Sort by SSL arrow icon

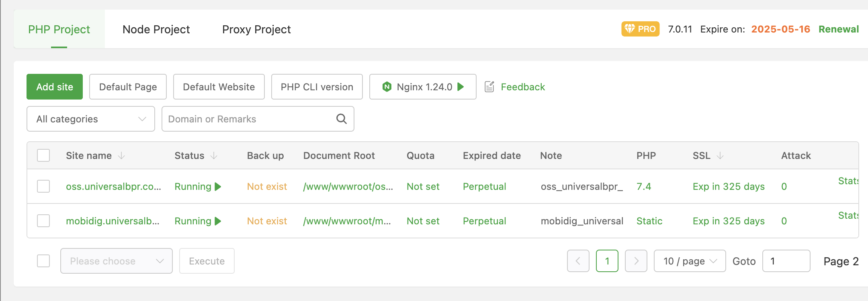(x=720, y=156)
